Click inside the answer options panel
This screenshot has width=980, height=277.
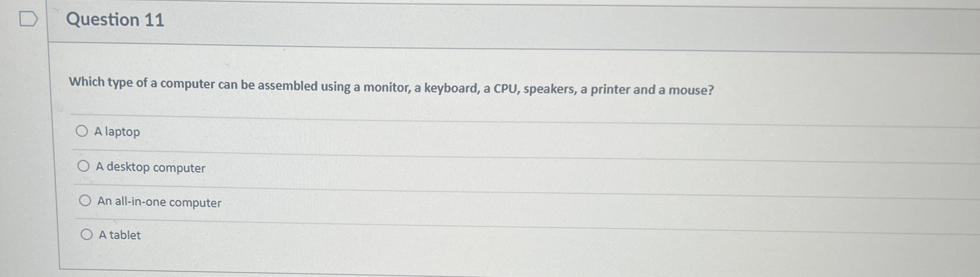tap(457, 183)
